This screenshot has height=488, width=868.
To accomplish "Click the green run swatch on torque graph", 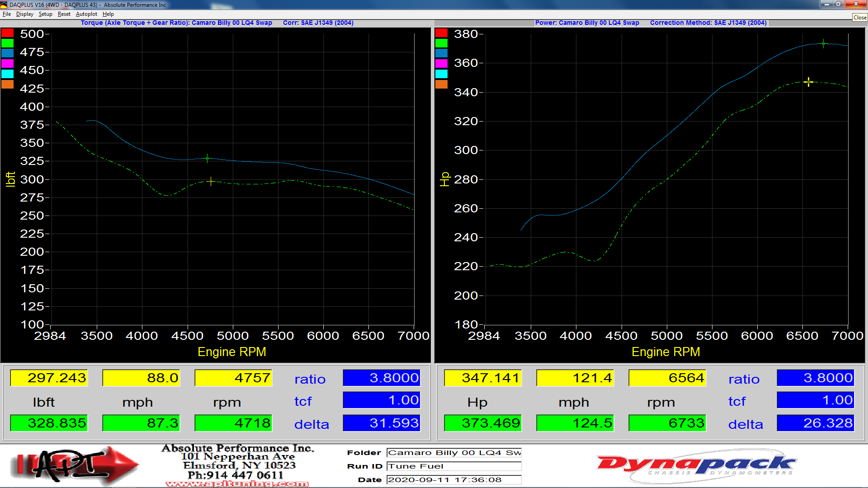I will (x=7, y=43).
